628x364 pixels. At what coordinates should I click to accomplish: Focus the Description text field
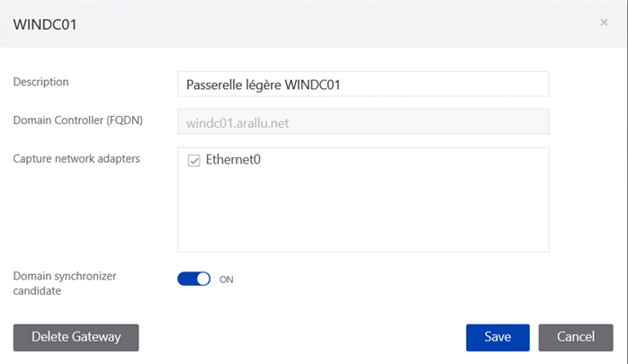point(363,84)
